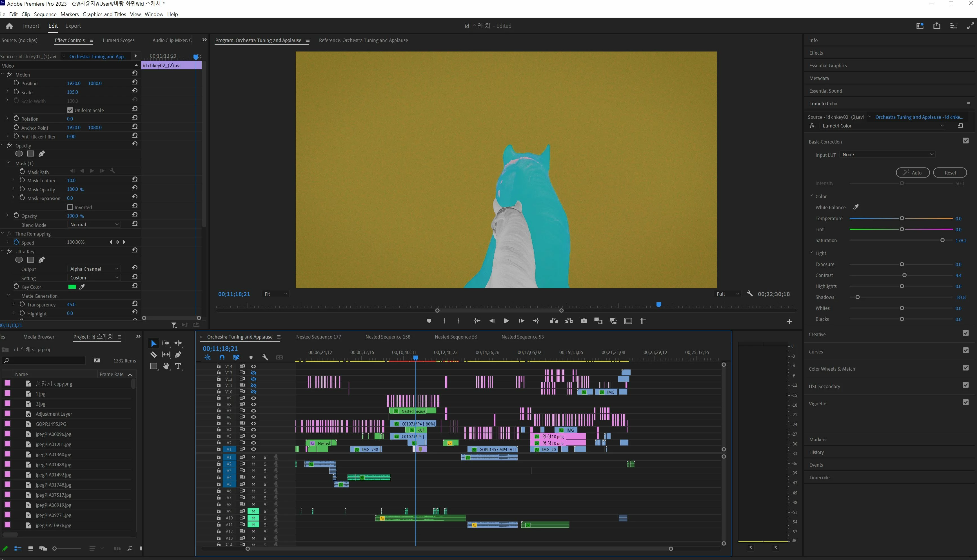Image resolution: width=977 pixels, height=560 pixels.
Task: Open the Sequence menu
Action: click(45, 14)
